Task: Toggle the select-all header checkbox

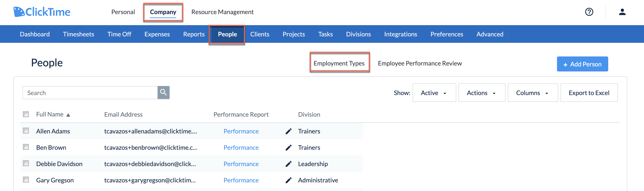Action: coord(26,114)
